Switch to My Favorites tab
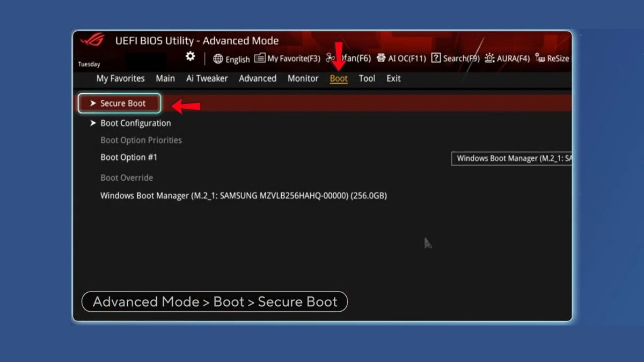This screenshot has height=362, width=644. (x=120, y=78)
